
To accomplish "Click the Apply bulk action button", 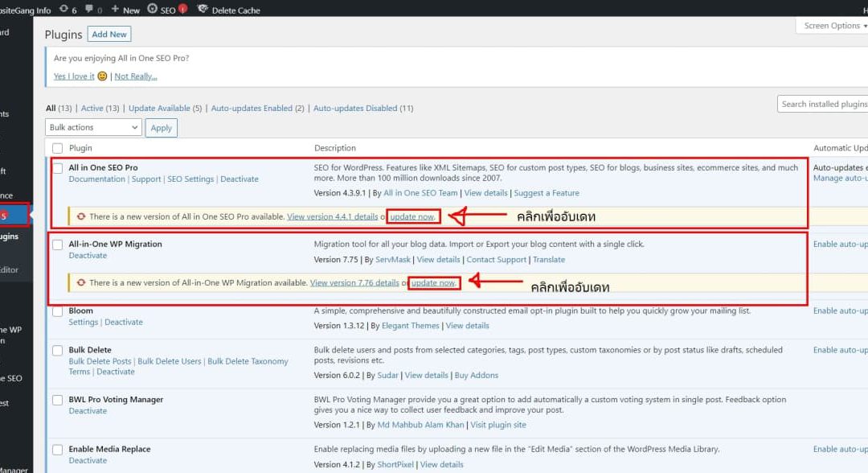I will click(161, 128).
